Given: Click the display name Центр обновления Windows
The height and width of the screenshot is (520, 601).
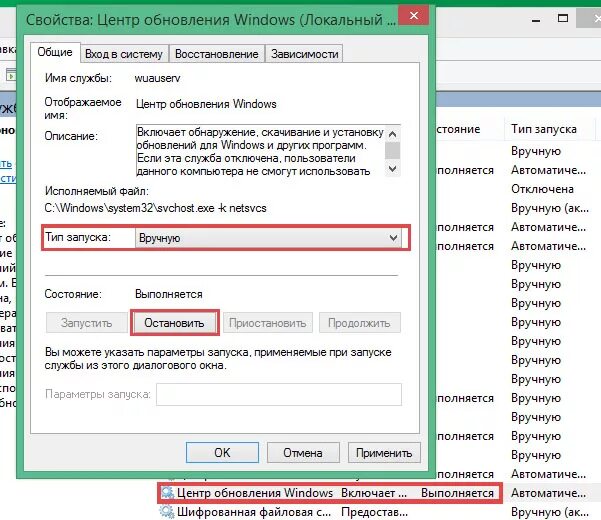Looking at the screenshot, I should (206, 104).
